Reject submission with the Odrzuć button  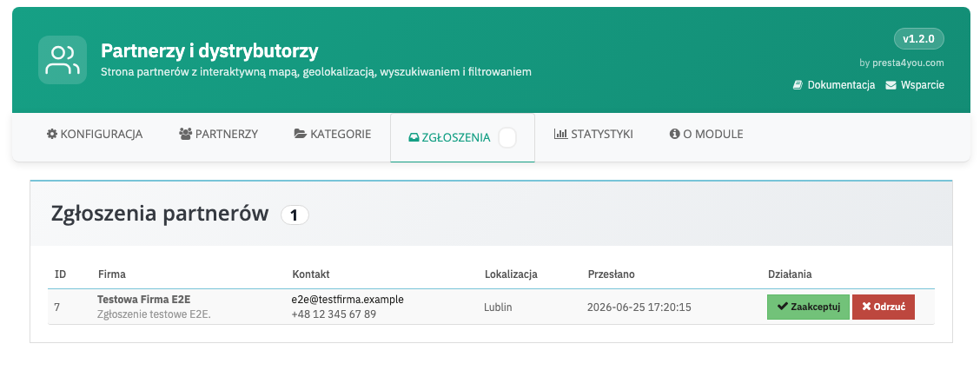point(883,307)
